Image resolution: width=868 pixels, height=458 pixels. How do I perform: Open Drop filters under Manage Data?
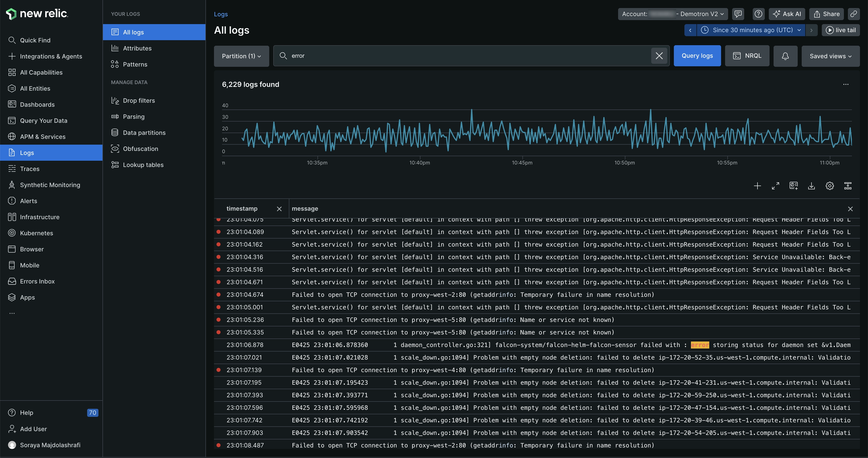click(138, 100)
